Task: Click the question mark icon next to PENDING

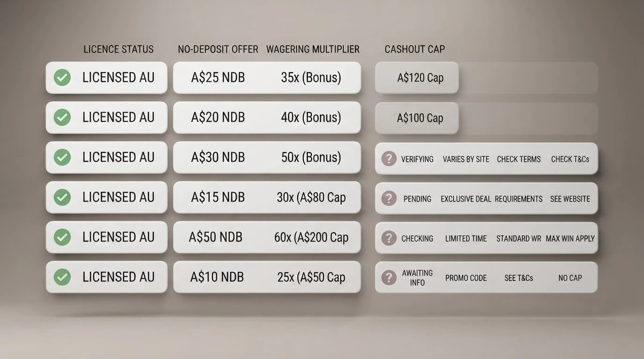Action: pyautogui.click(x=389, y=199)
